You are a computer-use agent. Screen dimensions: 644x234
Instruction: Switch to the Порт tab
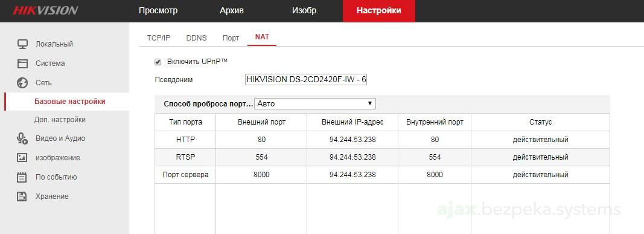[x=231, y=38]
